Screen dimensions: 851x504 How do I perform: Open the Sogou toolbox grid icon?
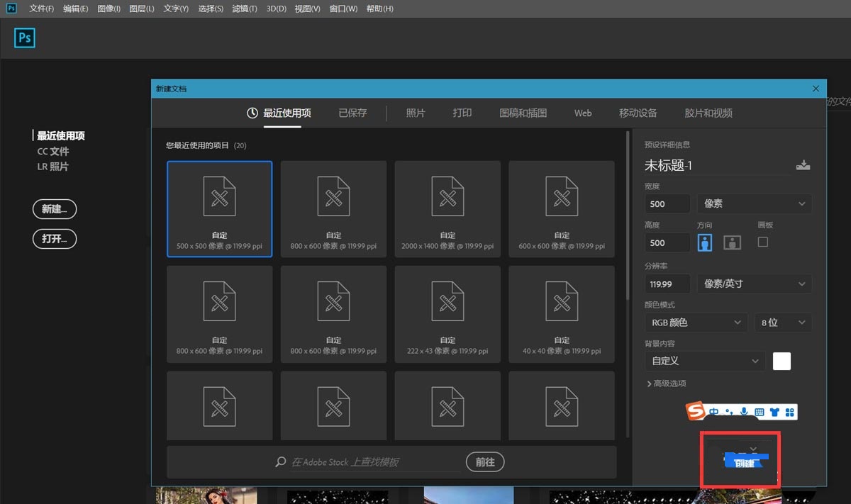790,411
